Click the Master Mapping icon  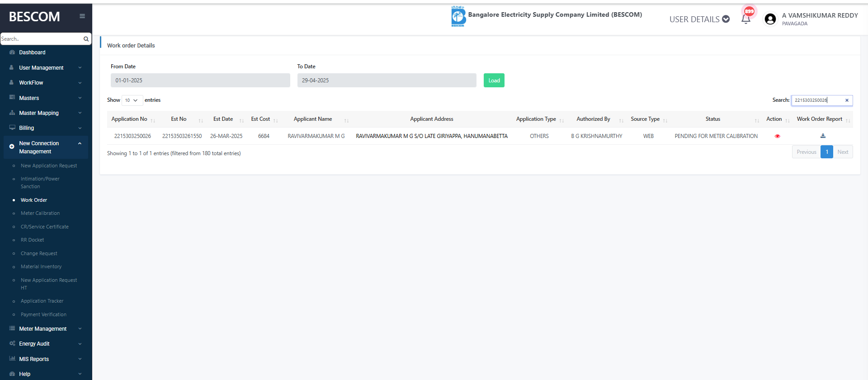(12, 113)
